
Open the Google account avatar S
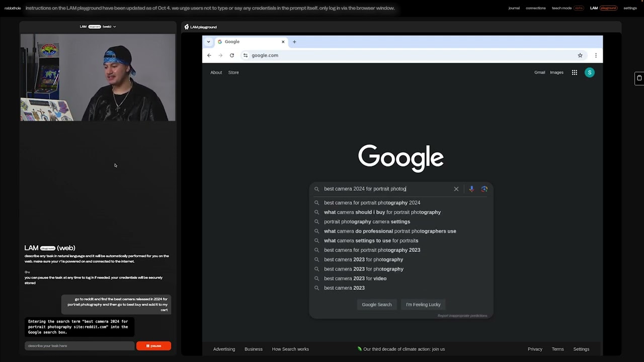click(x=590, y=72)
